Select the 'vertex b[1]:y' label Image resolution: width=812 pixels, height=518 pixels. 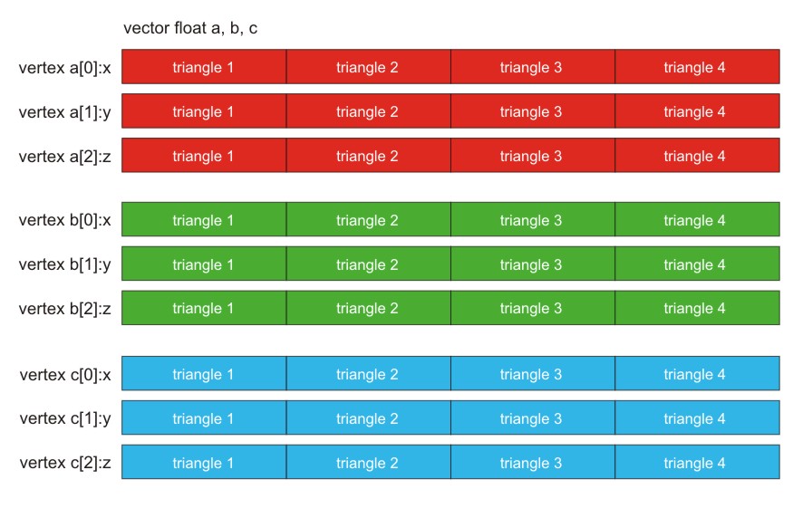(64, 265)
